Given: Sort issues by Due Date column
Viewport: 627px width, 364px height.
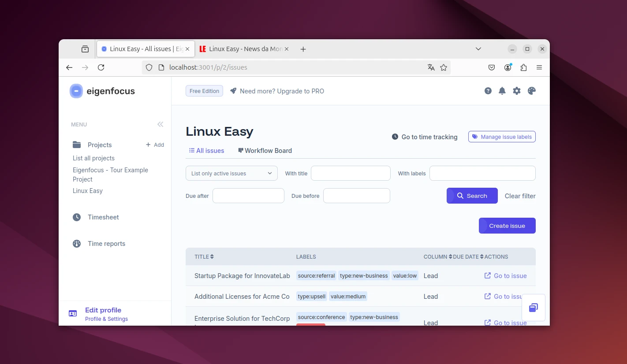Looking at the screenshot, I should (468, 256).
